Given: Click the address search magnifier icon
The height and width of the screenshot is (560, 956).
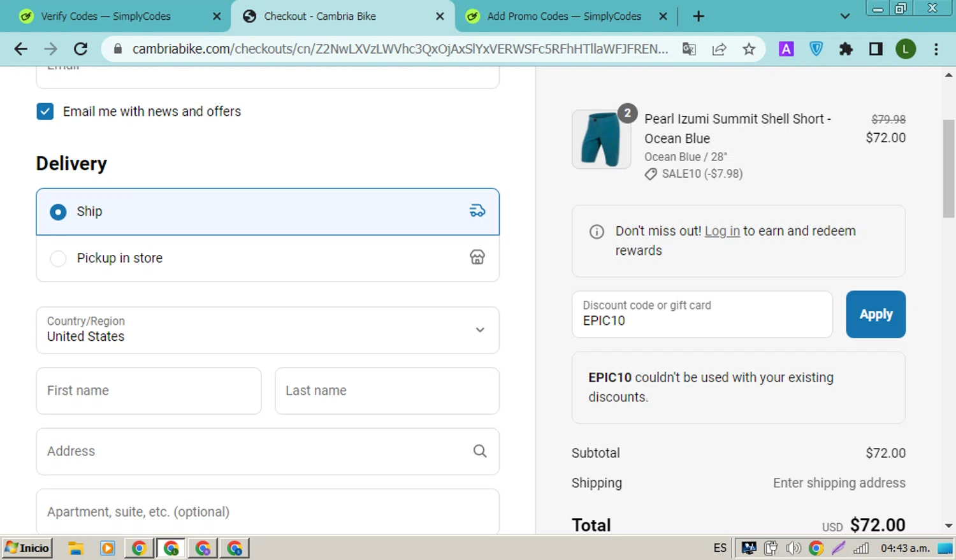Looking at the screenshot, I should point(480,451).
